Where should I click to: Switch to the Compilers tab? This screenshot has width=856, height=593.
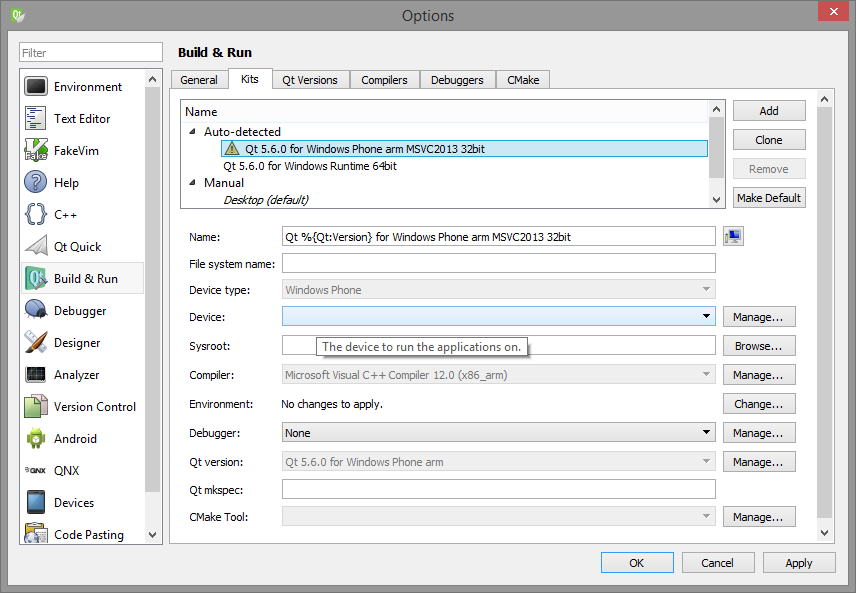pyautogui.click(x=384, y=80)
